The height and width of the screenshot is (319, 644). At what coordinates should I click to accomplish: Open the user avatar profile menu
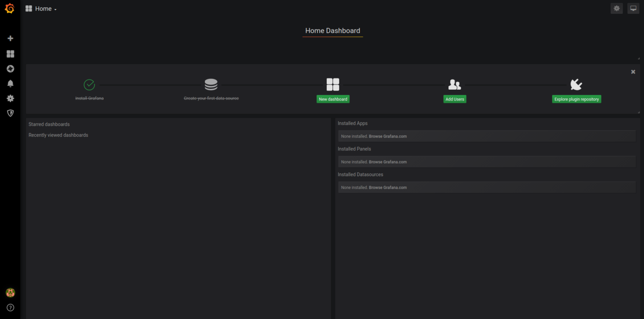pos(10,293)
